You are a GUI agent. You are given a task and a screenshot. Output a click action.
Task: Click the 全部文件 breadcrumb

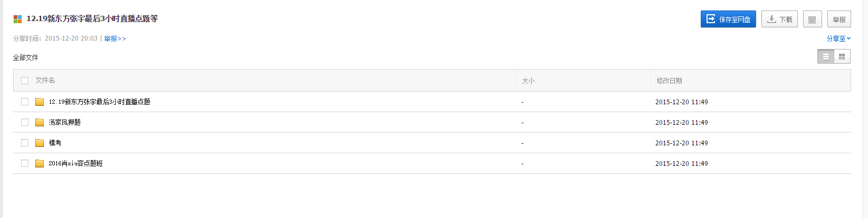tap(26, 57)
